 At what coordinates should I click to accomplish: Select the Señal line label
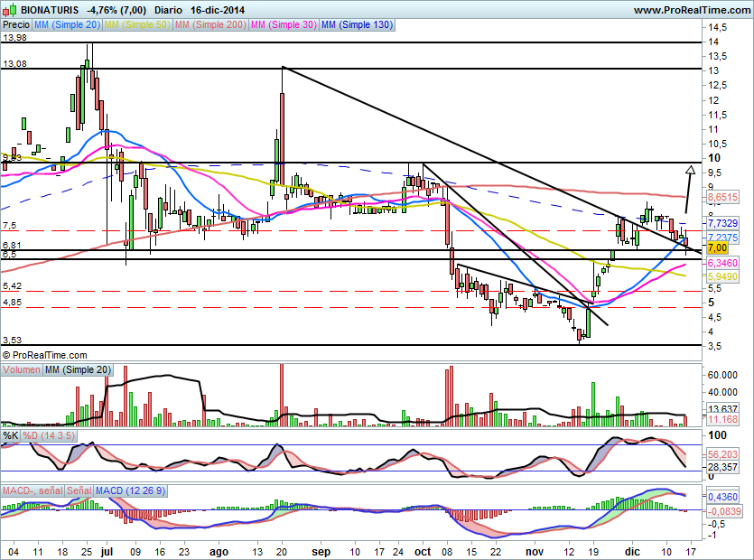[79, 490]
